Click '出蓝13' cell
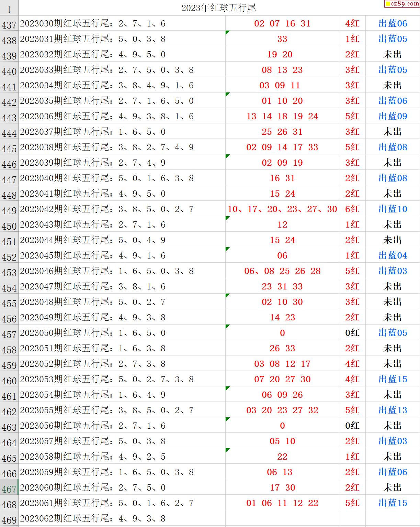This screenshot has height=527, width=420. [x=393, y=410]
